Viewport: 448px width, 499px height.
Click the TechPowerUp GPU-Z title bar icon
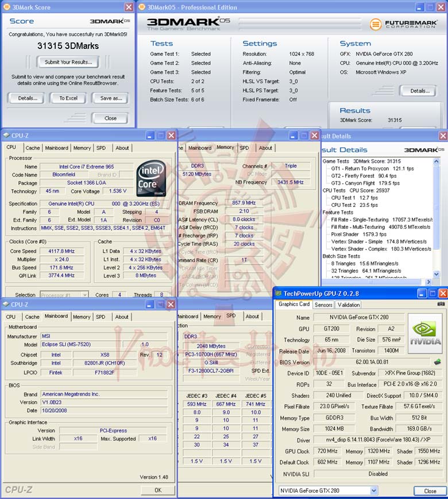tap(279, 293)
